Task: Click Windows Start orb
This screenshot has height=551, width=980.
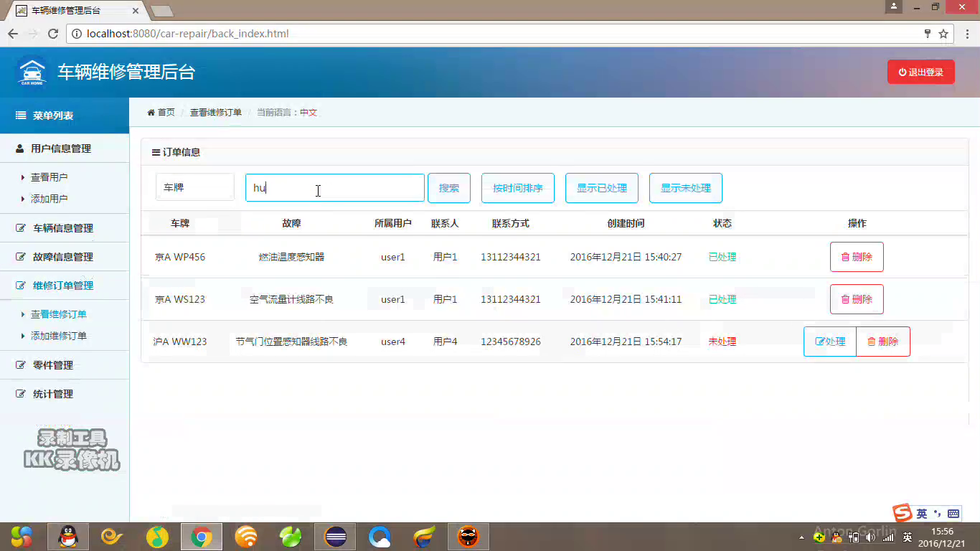Action: [22, 537]
